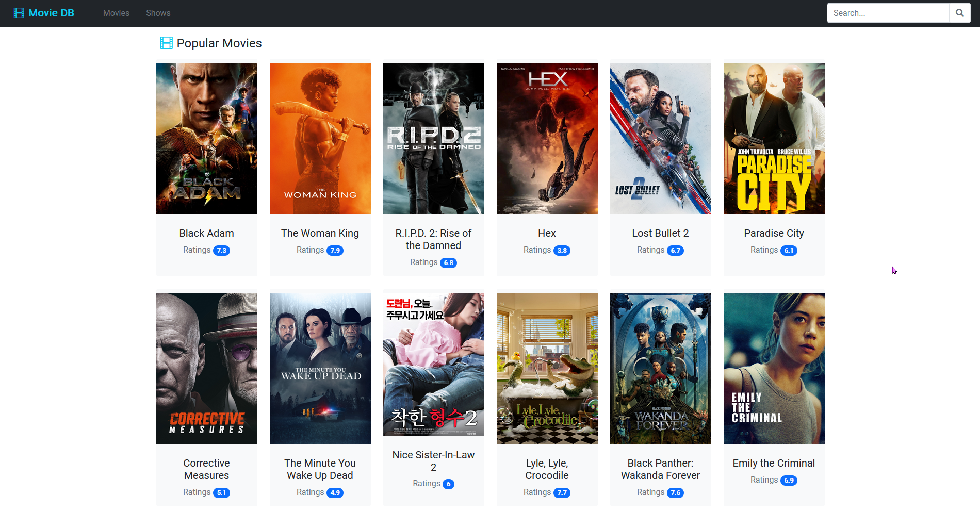
Task: Click the Movie DB film reel logo icon
Action: coord(19,13)
